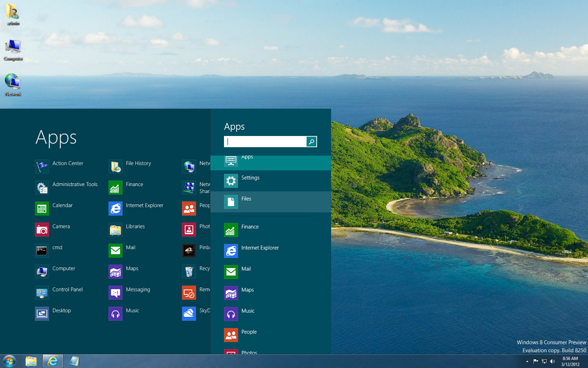The image size is (588, 368).
Task: Click the search magnifier button
Action: click(311, 141)
